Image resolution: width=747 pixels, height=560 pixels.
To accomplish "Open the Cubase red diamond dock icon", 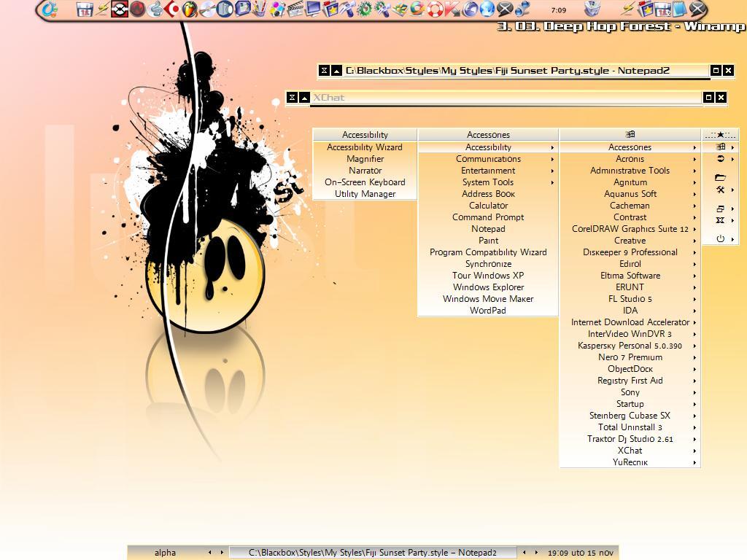I will 172,9.
